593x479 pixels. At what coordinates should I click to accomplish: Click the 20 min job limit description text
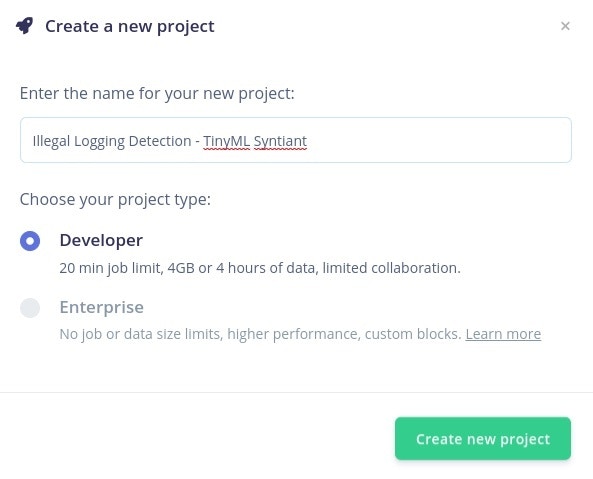click(260, 268)
